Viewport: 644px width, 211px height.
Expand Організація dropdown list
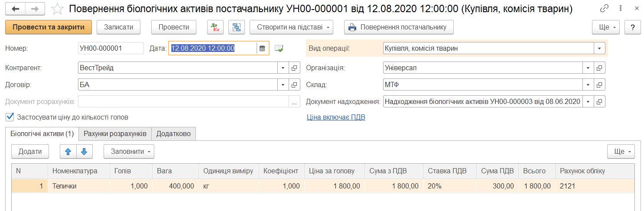coord(589,68)
